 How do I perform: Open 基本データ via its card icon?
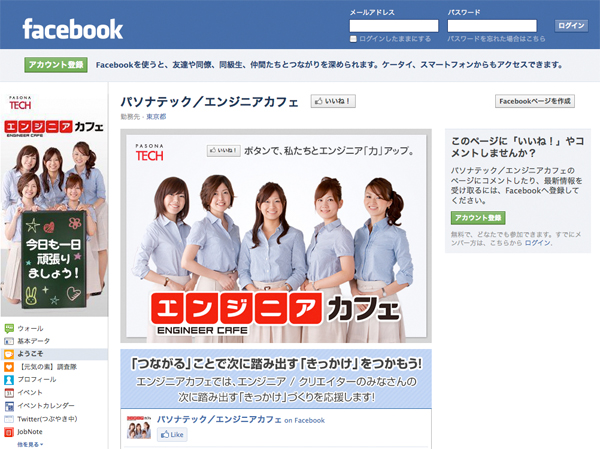[x=9, y=341]
